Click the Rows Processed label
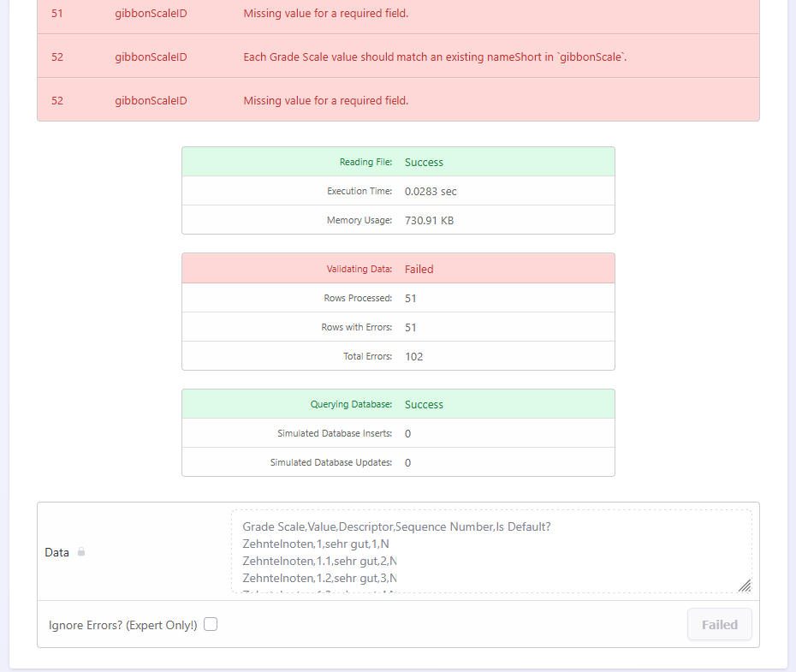796x672 pixels. point(357,298)
